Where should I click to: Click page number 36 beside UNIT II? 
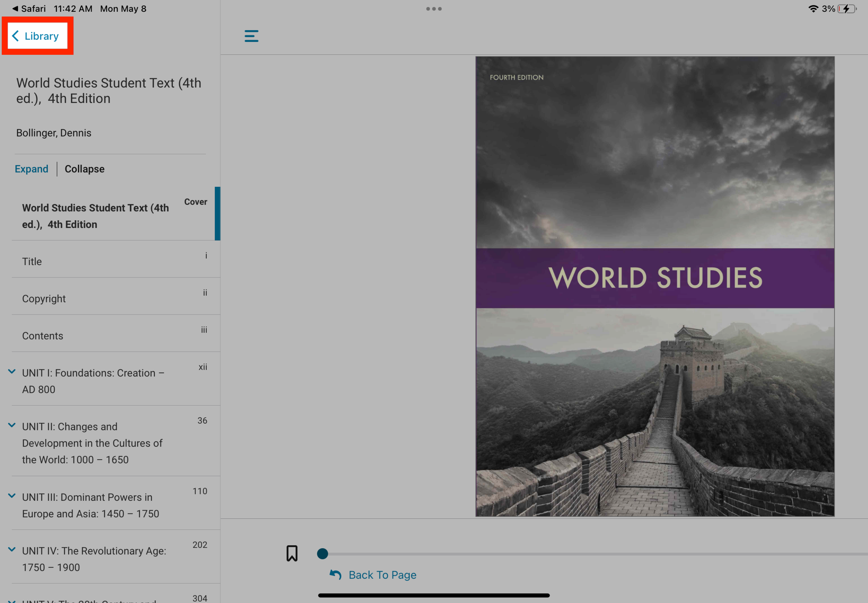click(202, 421)
